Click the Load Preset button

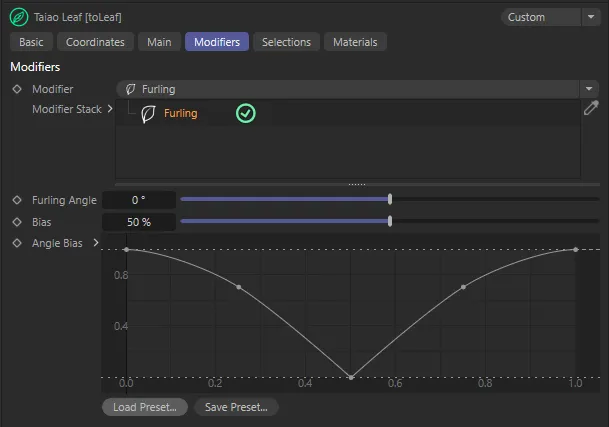[x=145, y=407]
